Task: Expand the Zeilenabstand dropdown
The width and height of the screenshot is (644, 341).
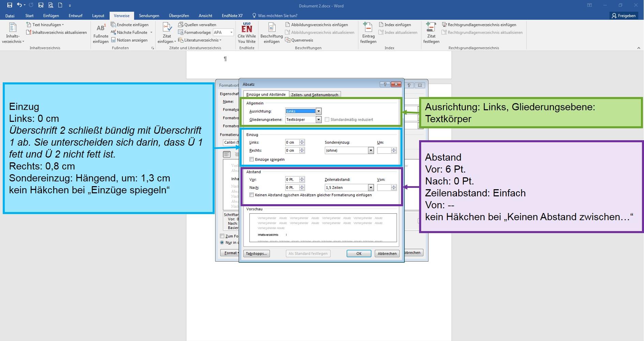Action: click(x=371, y=188)
